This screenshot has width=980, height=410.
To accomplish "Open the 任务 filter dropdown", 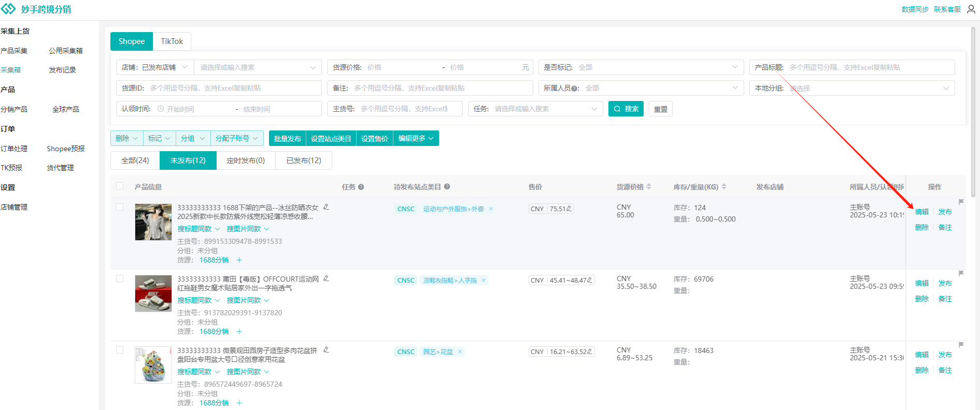I will (535, 109).
